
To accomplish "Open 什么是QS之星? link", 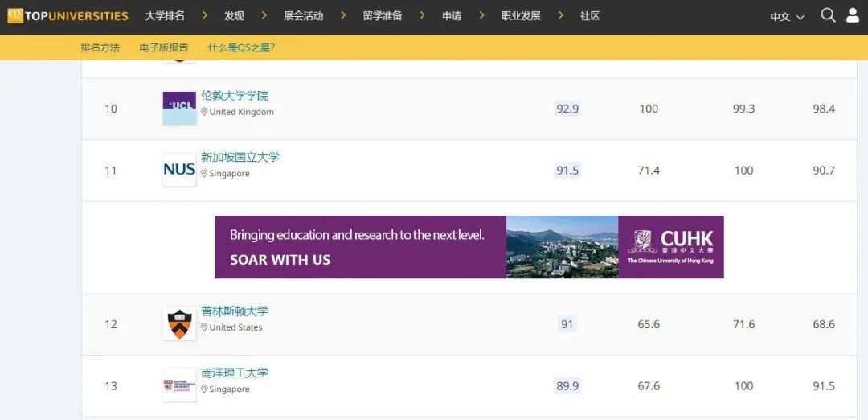I will 241,47.
